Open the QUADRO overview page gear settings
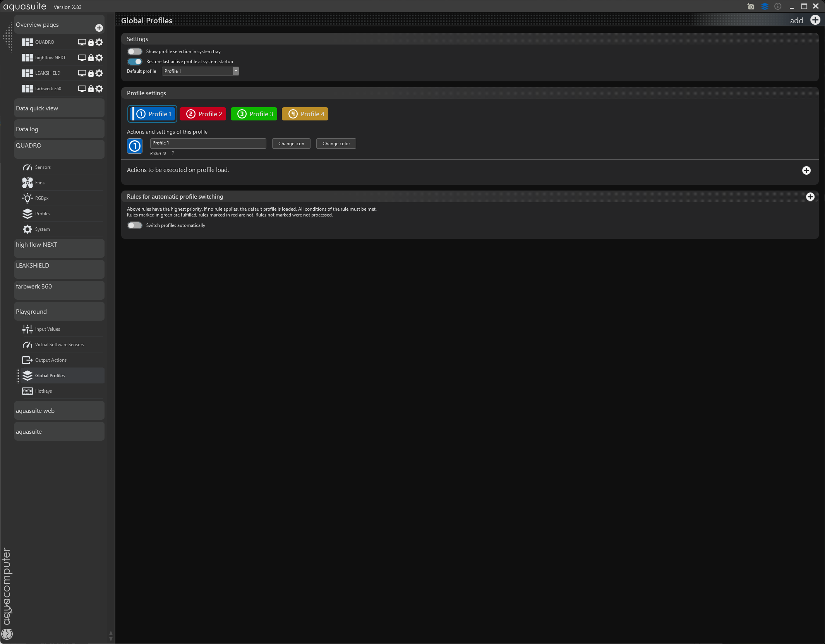Viewport: 825px width, 644px height. pyautogui.click(x=99, y=42)
